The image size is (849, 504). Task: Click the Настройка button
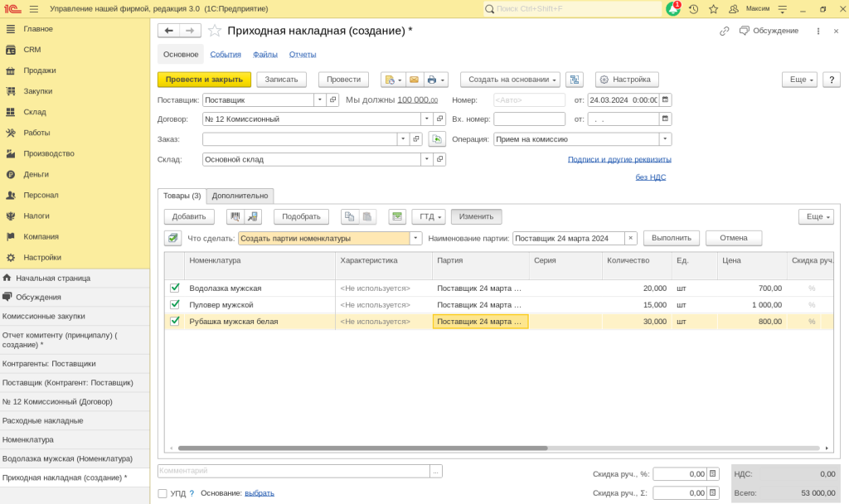(x=627, y=80)
